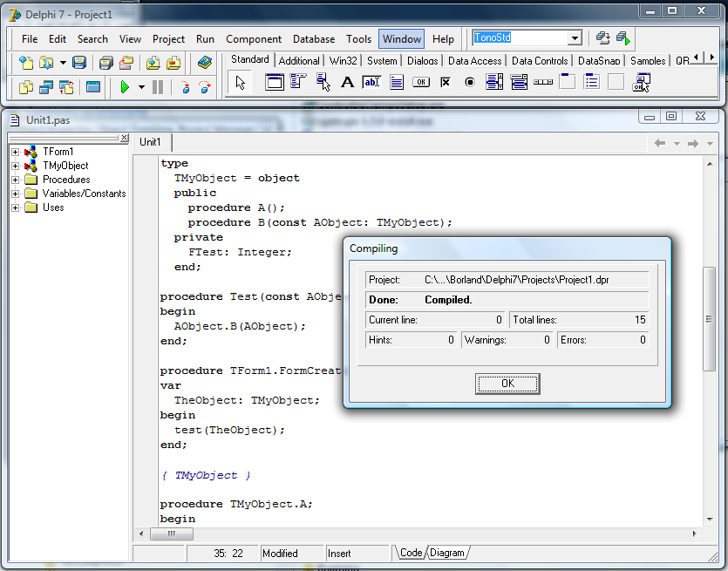The width and height of the screenshot is (728, 571).
Task: Click OK in the Compiling dialog
Action: (507, 384)
